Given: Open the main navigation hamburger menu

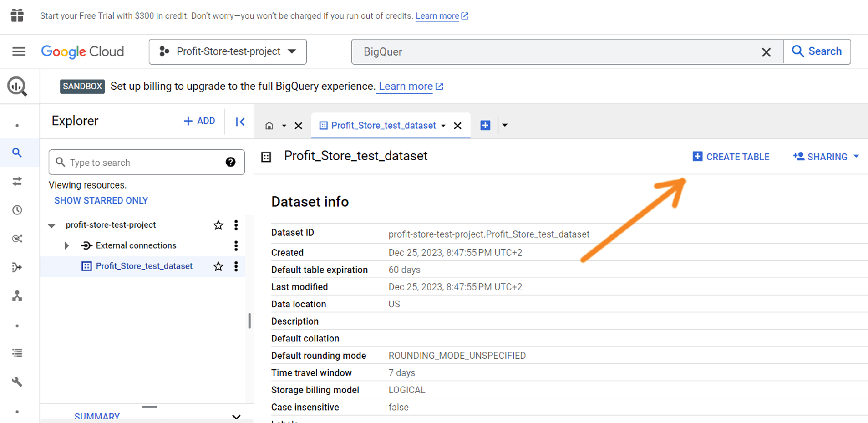Looking at the screenshot, I should point(19,51).
